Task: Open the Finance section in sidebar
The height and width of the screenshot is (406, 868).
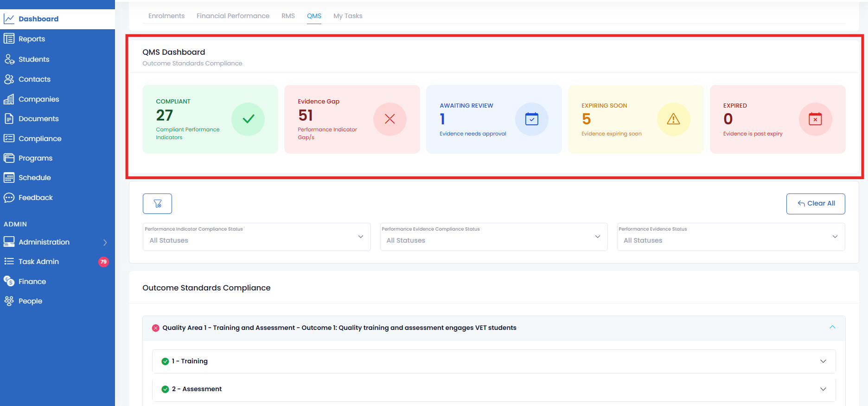Action: tap(32, 282)
